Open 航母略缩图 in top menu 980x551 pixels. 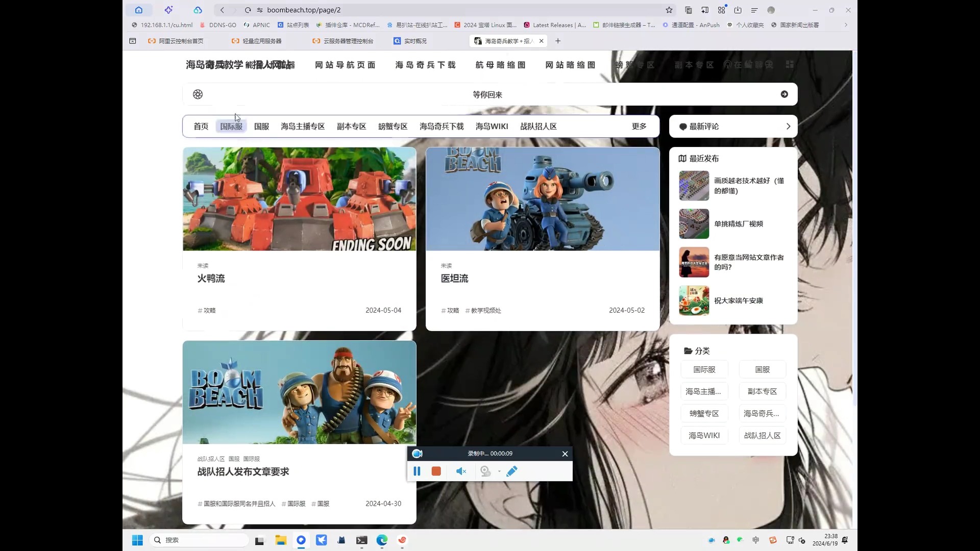point(501,65)
